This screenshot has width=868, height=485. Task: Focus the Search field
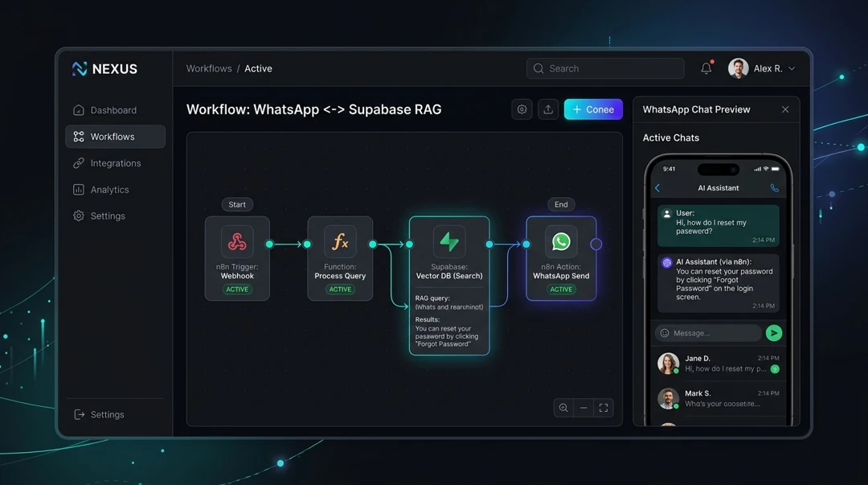click(x=605, y=68)
